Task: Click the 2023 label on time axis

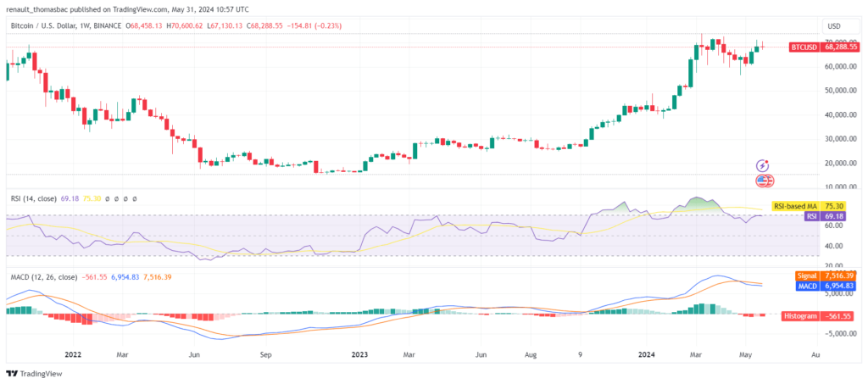Action: coord(360,353)
